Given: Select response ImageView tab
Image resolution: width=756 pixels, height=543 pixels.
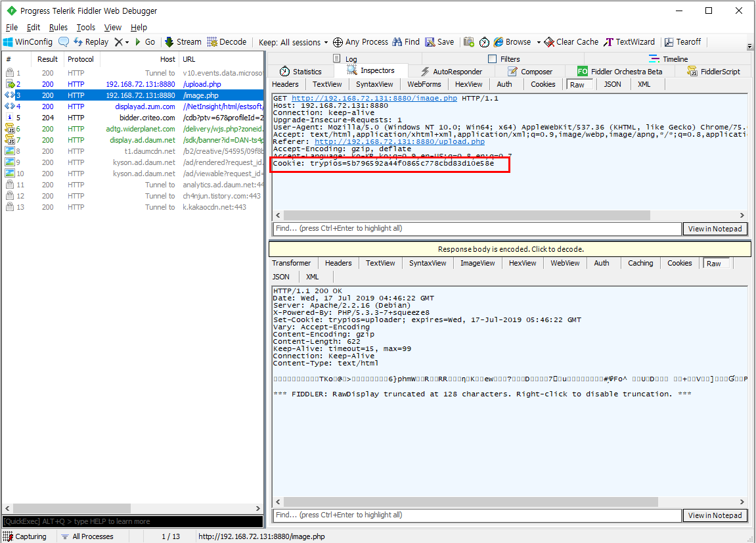Looking at the screenshot, I should point(478,263).
